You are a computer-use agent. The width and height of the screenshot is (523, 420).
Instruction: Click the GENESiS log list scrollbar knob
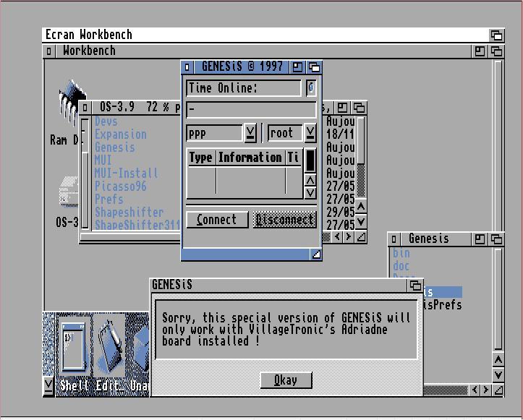(310, 160)
